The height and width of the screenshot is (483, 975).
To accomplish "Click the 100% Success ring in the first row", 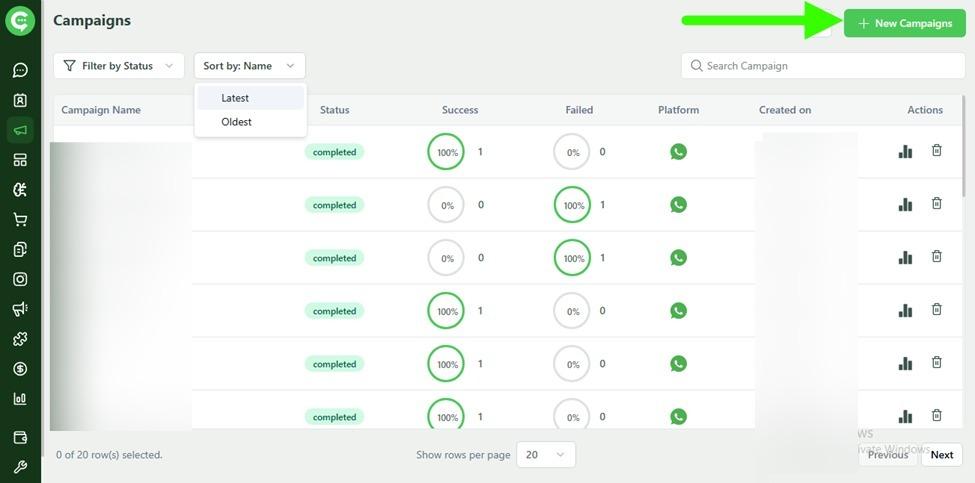I will (x=446, y=152).
